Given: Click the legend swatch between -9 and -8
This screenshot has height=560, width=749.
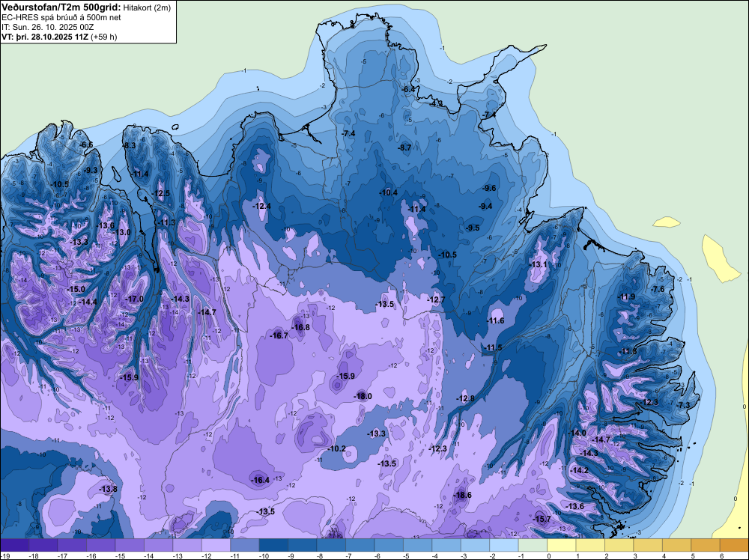Looking at the screenshot, I should (303, 545).
